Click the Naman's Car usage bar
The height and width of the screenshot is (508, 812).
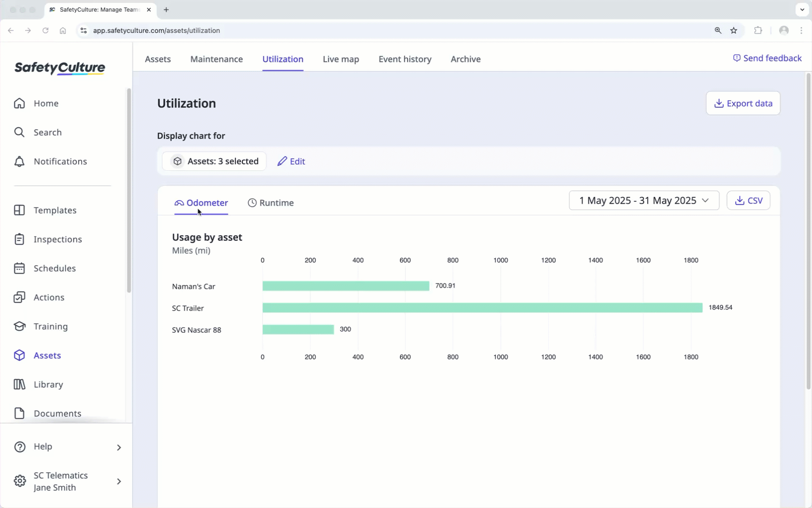click(346, 286)
